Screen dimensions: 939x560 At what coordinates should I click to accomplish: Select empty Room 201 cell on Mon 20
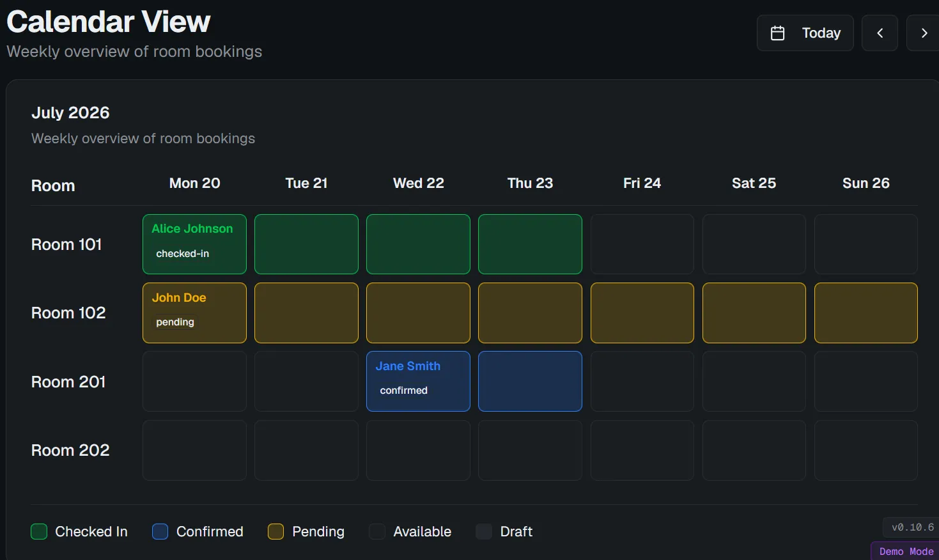tap(194, 381)
